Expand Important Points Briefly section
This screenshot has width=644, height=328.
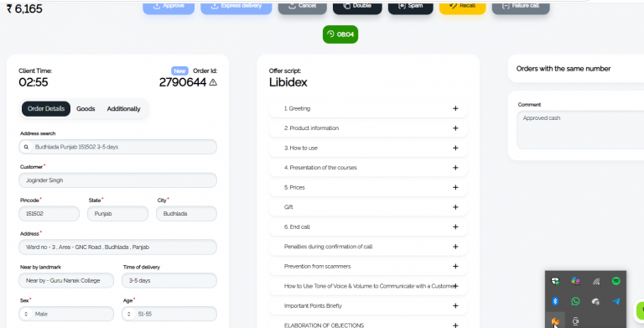coord(368,306)
